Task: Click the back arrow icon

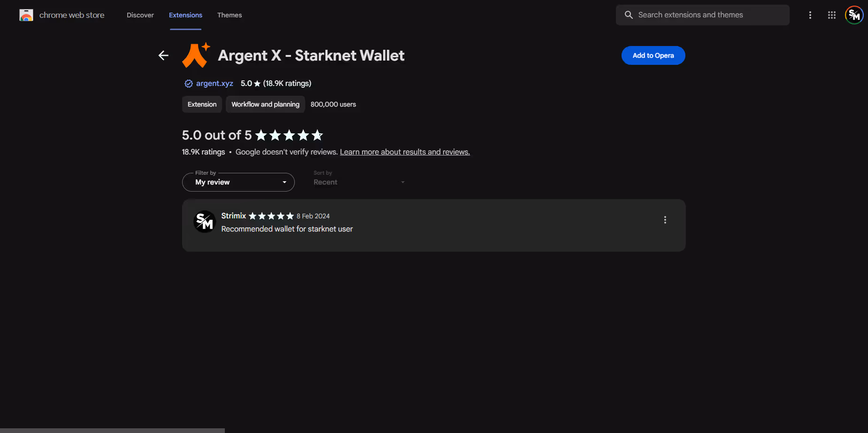Action: point(163,55)
